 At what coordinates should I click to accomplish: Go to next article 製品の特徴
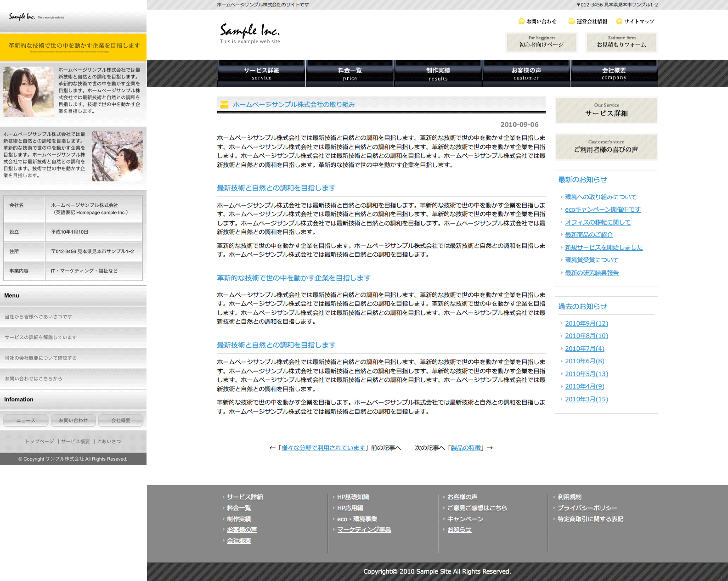[466, 448]
